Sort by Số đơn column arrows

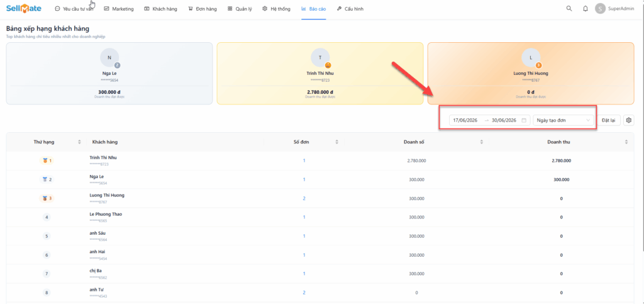tap(337, 142)
